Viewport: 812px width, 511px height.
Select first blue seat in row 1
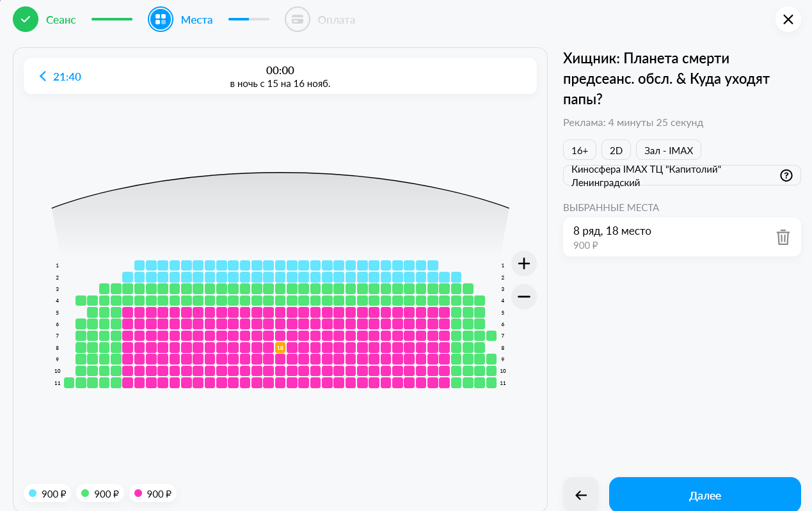coord(139,265)
